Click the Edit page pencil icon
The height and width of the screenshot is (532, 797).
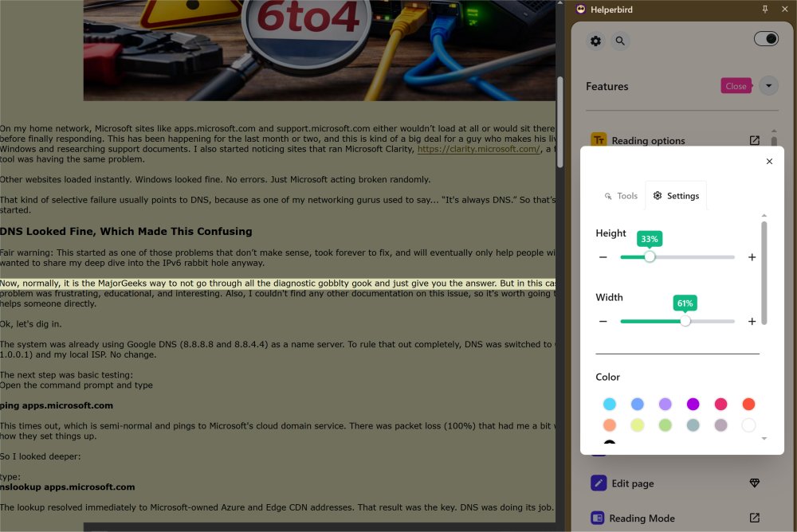pos(599,483)
